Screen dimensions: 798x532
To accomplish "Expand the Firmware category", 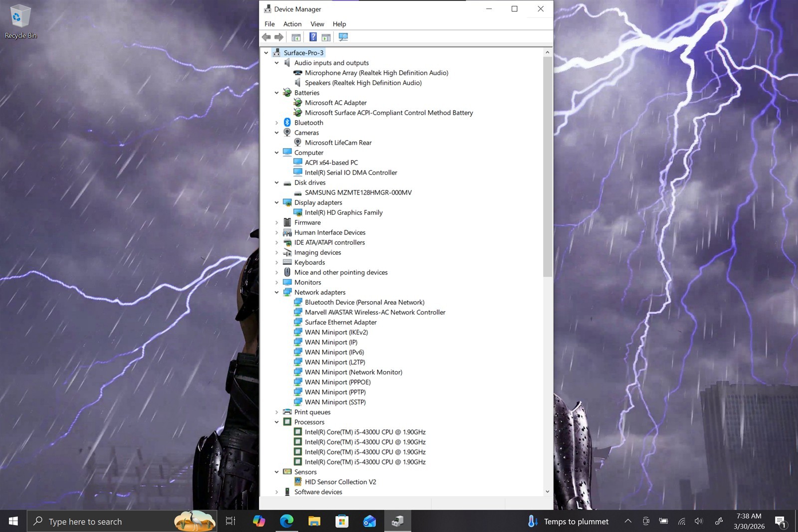I will [277, 222].
